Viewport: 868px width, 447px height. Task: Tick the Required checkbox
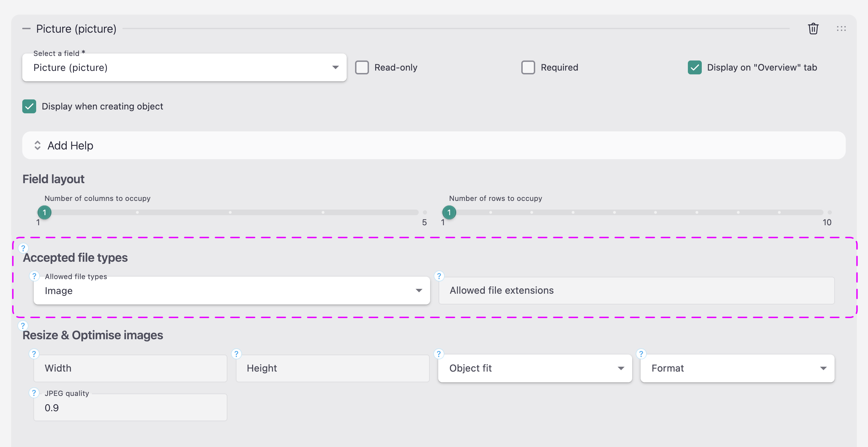click(x=528, y=67)
